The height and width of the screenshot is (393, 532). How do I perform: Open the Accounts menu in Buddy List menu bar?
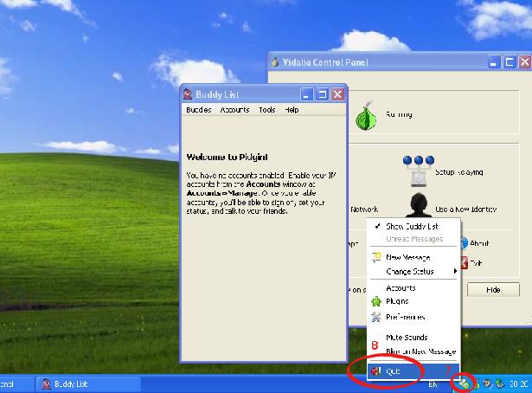pyautogui.click(x=234, y=110)
